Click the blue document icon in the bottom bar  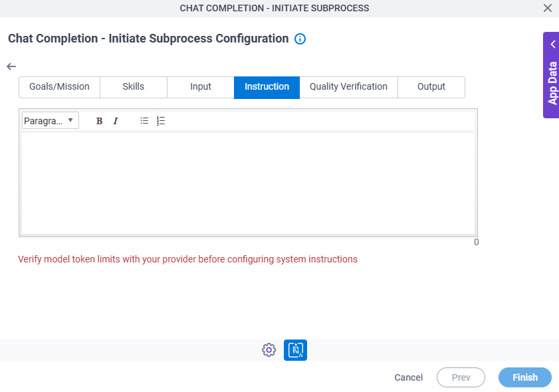tap(295, 350)
